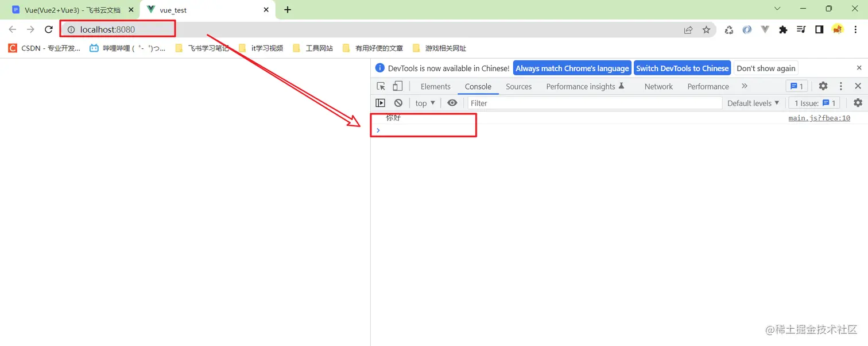Click the clear console icon
The width and height of the screenshot is (868, 346).
[398, 103]
